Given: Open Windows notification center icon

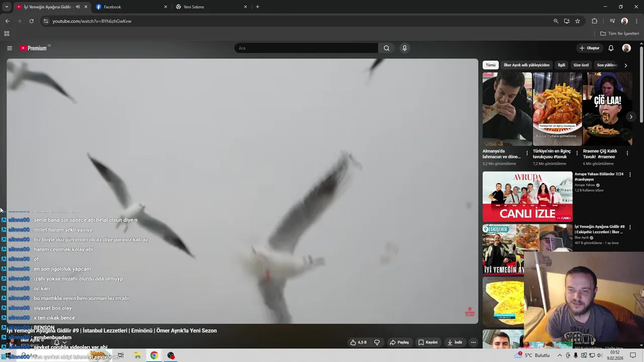Looking at the screenshot, I should click(633, 355).
